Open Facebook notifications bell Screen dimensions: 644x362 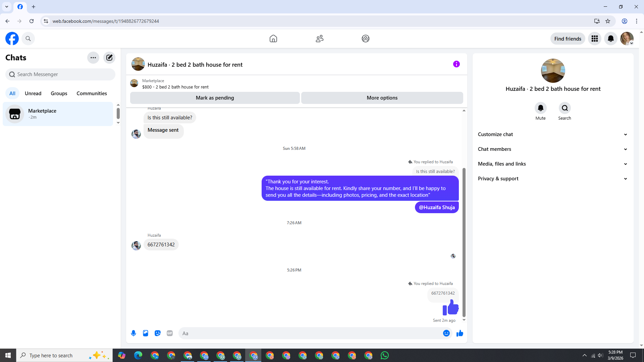[610, 39]
